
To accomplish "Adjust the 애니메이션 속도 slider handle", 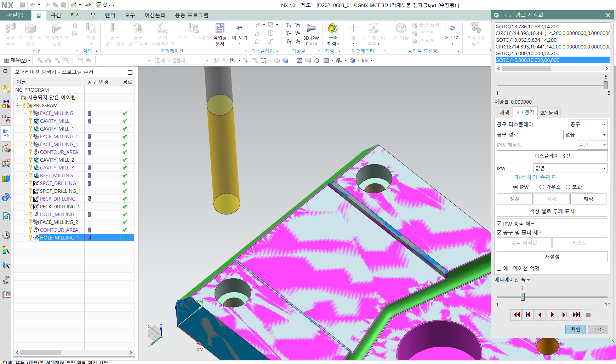I will click(523, 297).
